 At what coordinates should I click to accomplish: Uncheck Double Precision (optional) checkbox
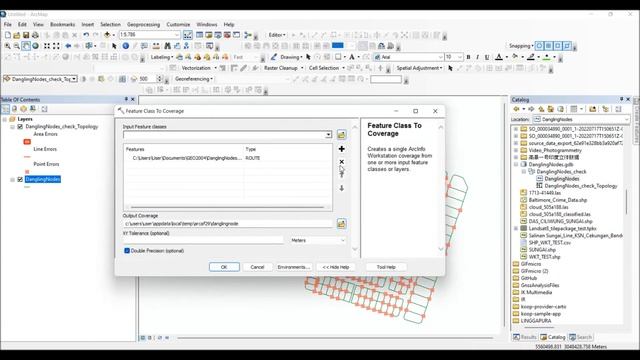point(127,251)
